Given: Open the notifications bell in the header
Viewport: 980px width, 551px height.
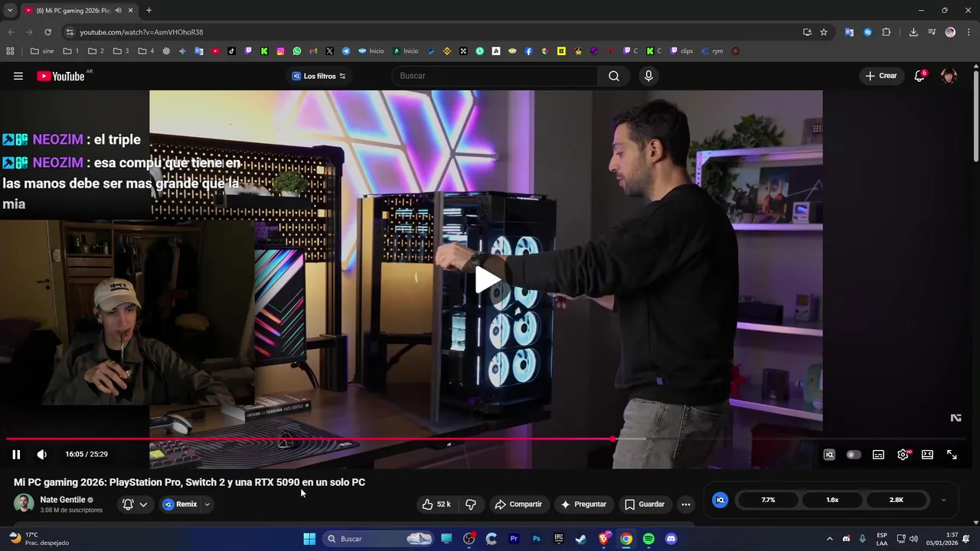Looking at the screenshot, I should 920,76.
